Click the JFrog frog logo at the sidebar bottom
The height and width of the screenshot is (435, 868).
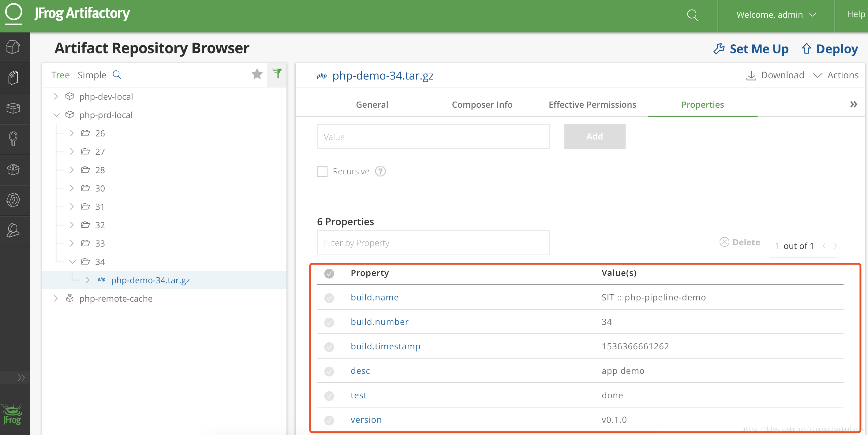tap(13, 414)
